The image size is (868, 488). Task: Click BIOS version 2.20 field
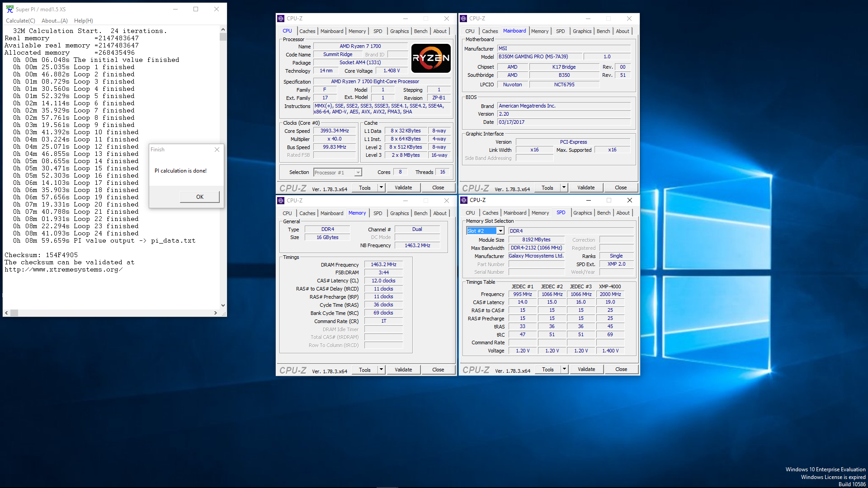564,114
